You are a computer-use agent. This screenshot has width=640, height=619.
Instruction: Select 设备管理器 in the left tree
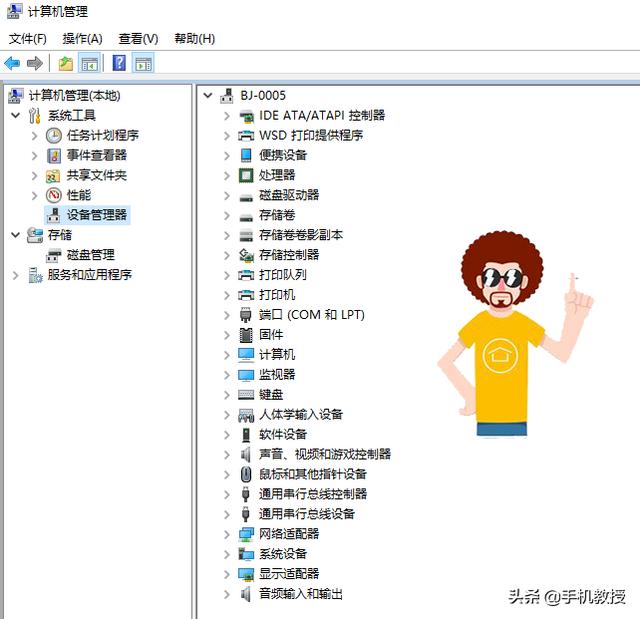click(x=97, y=215)
